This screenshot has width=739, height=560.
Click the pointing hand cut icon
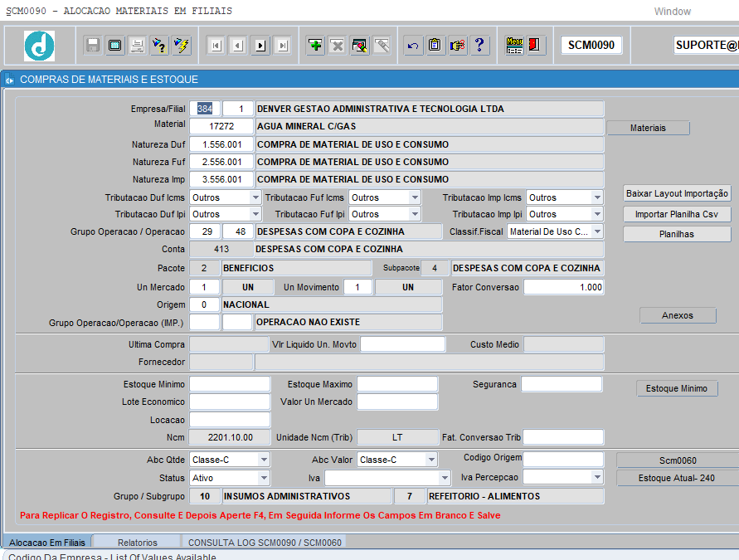coord(457,46)
